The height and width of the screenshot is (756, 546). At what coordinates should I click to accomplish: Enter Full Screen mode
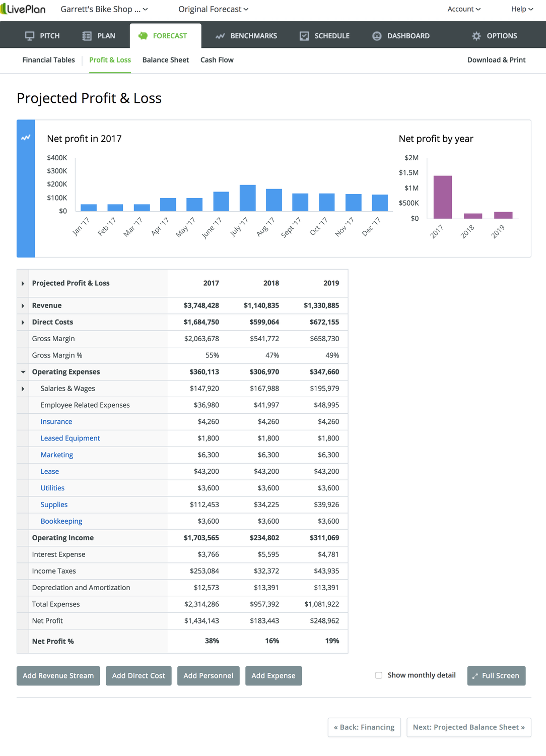coord(496,675)
